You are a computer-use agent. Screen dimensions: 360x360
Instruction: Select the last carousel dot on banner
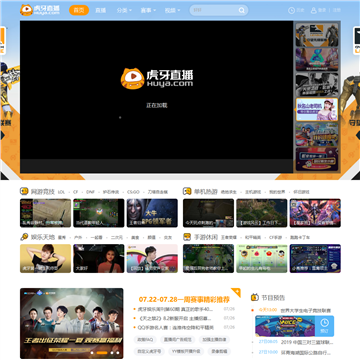(x=117, y=352)
